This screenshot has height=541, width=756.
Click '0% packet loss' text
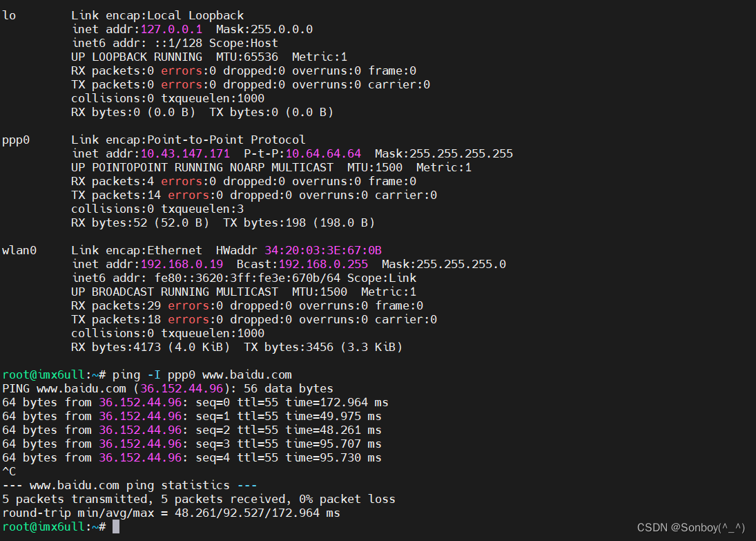pyautogui.click(x=347, y=500)
